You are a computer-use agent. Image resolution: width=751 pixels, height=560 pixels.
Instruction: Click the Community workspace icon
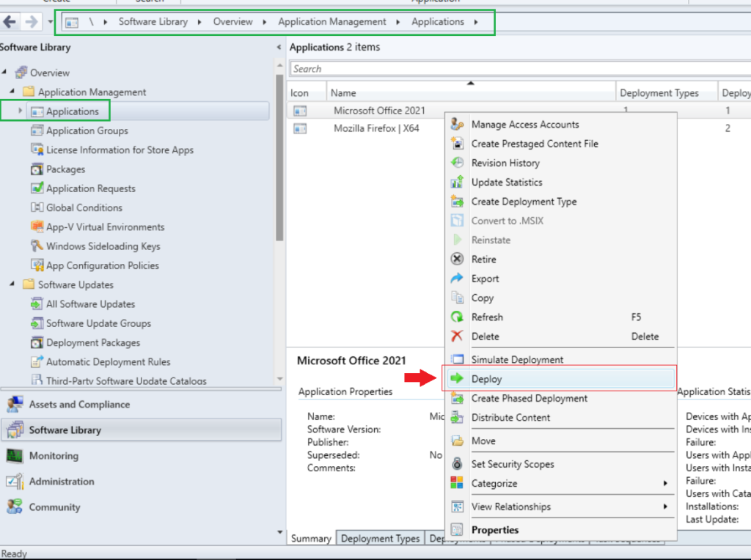(15, 506)
